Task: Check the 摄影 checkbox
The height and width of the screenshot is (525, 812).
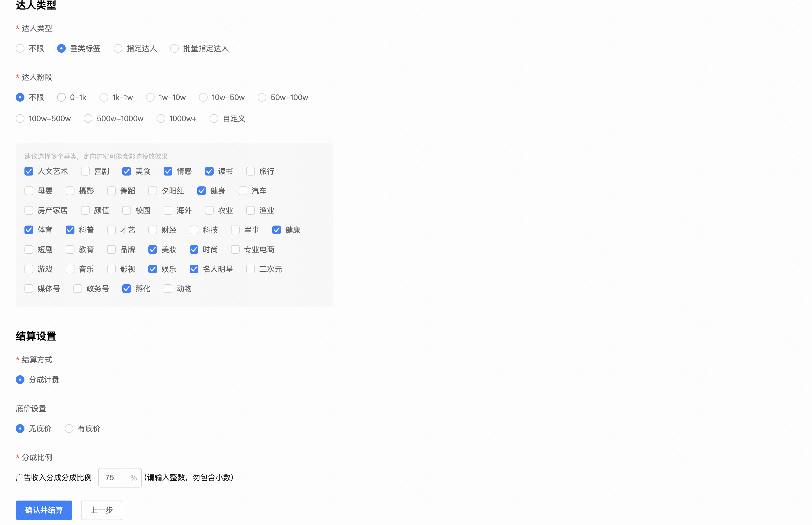Action: click(x=70, y=191)
